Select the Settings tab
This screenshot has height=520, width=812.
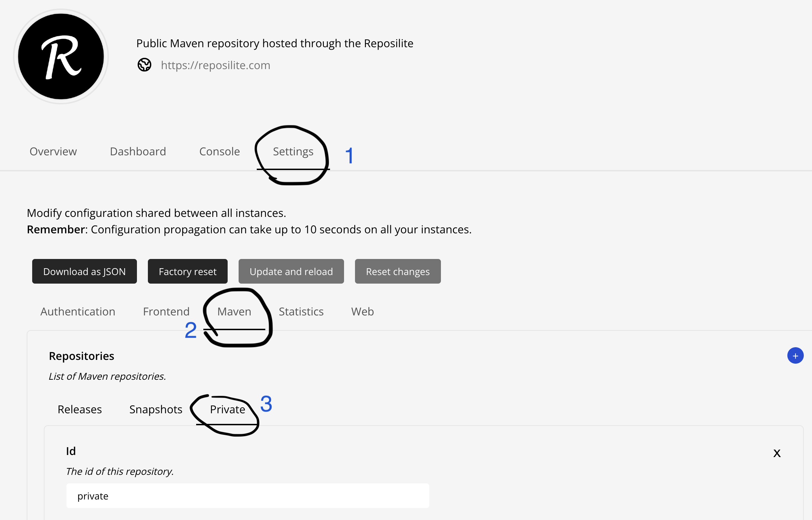point(293,151)
